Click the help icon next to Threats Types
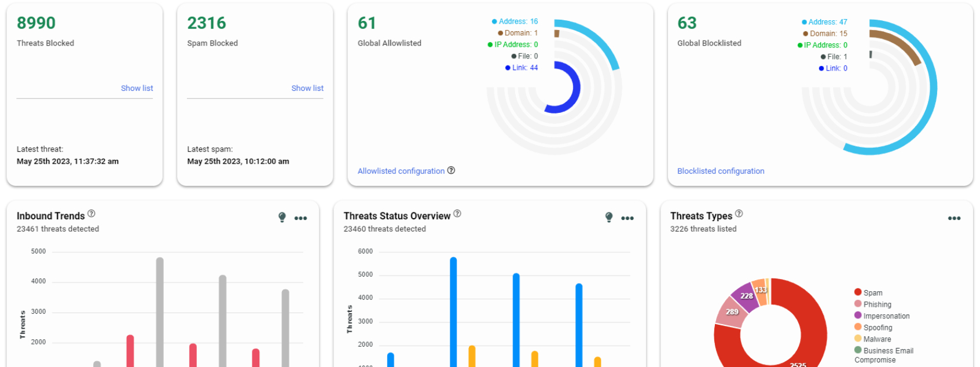The height and width of the screenshot is (367, 980). point(739,214)
